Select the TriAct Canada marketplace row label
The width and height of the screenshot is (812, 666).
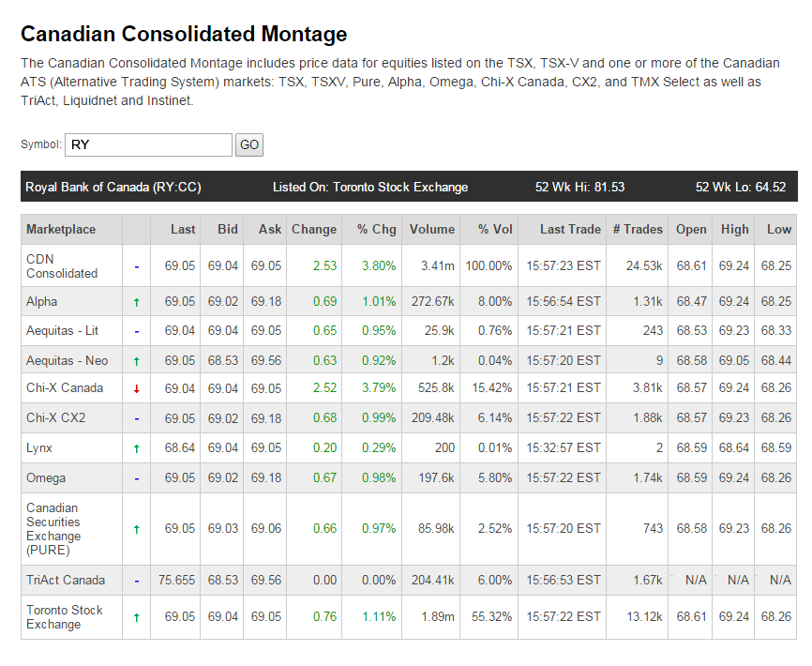[66, 580]
